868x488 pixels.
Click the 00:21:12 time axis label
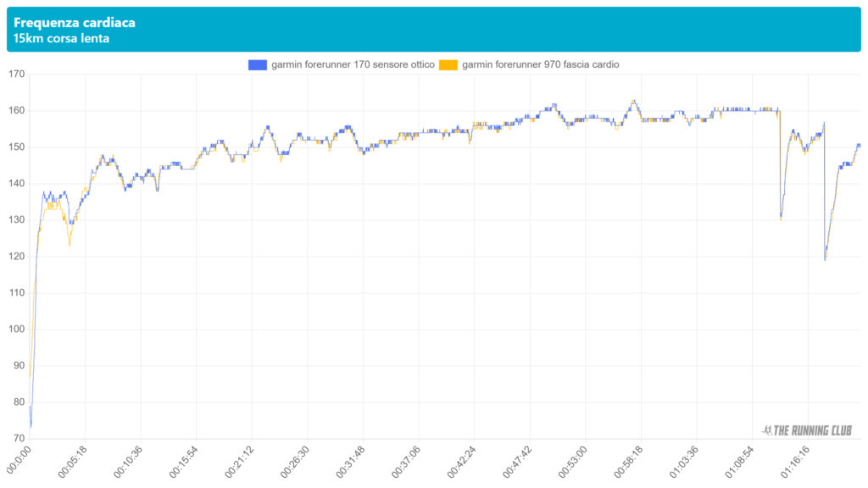(239, 462)
